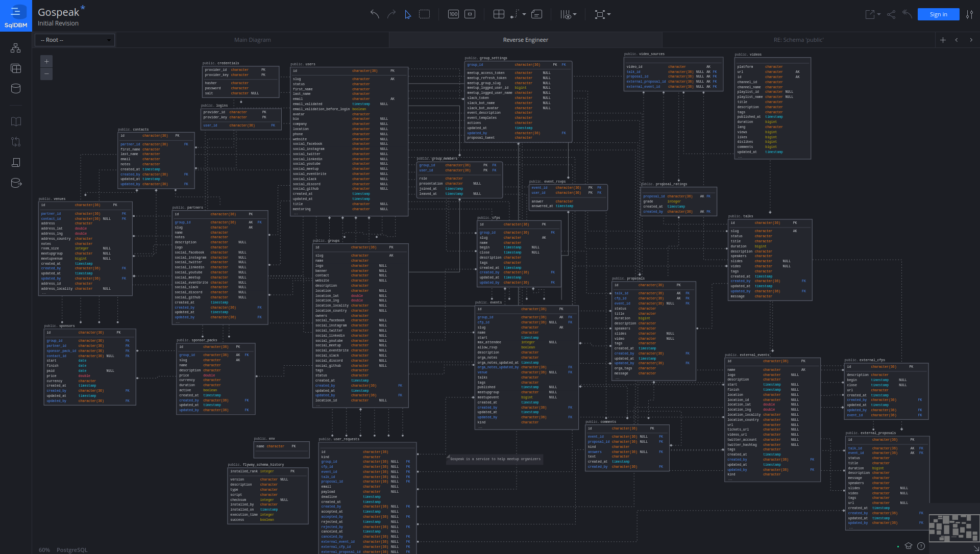Viewport: 980px width, 554px height.
Task: Activate the marquee rectangle select tool
Action: click(x=424, y=14)
